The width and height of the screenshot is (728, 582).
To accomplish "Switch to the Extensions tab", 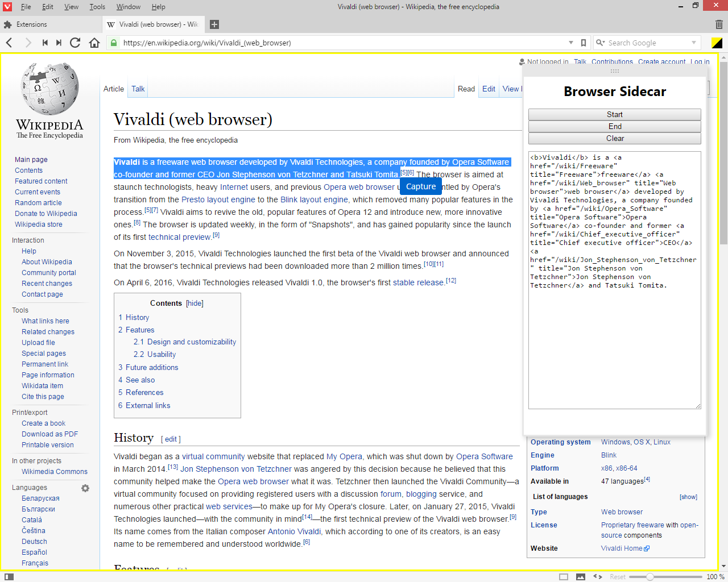I will point(51,24).
